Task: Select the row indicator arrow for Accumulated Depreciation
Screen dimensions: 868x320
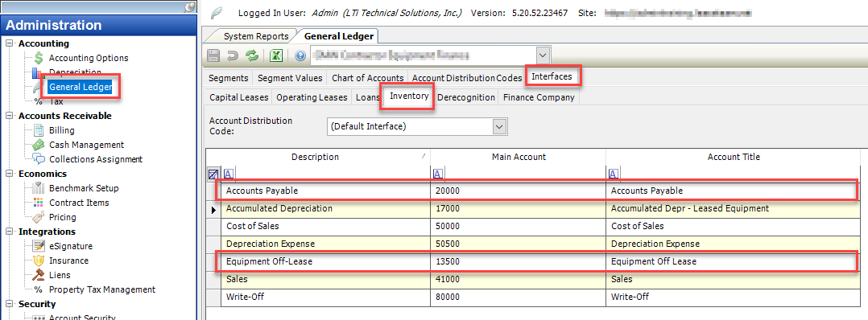Action: click(213, 209)
